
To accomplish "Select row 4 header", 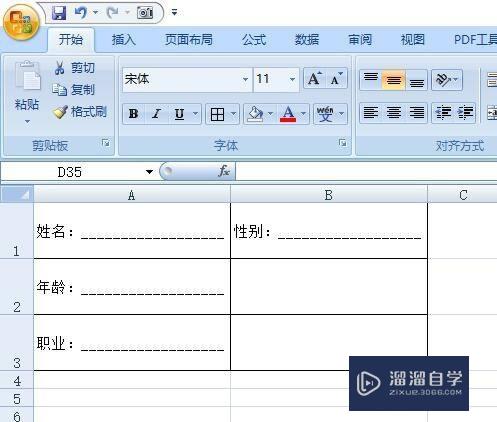I will pos(17,380).
